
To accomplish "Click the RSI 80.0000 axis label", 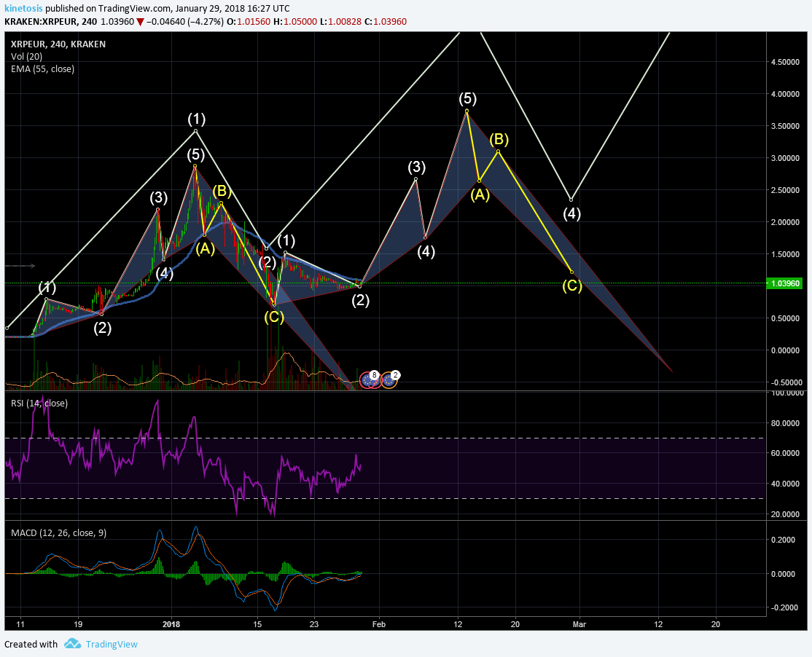I will [x=785, y=422].
